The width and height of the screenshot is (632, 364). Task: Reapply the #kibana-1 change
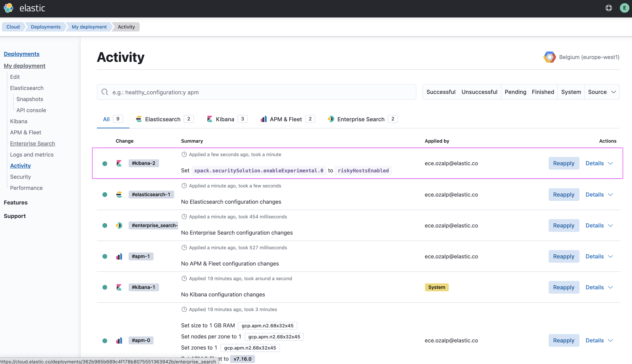click(x=563, y=288)
